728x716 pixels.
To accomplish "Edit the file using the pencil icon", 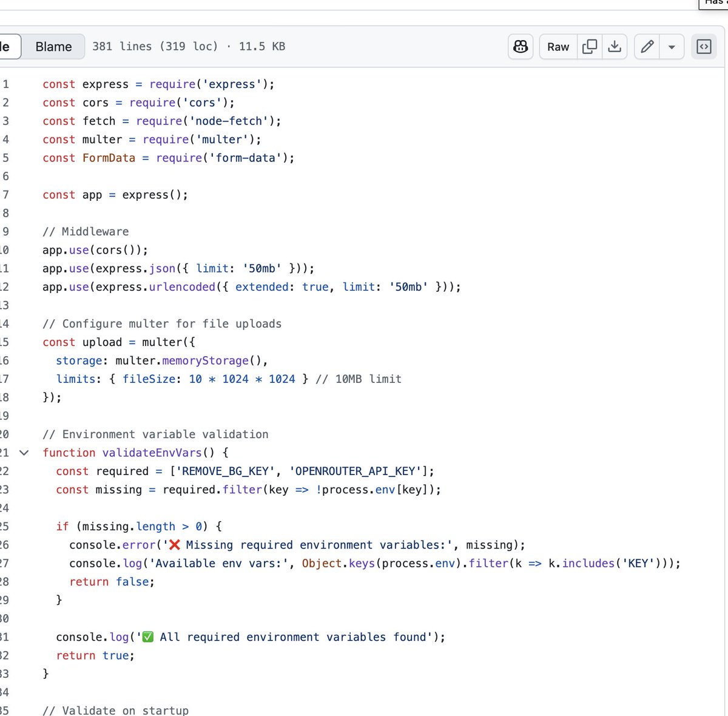I will 646,46.
